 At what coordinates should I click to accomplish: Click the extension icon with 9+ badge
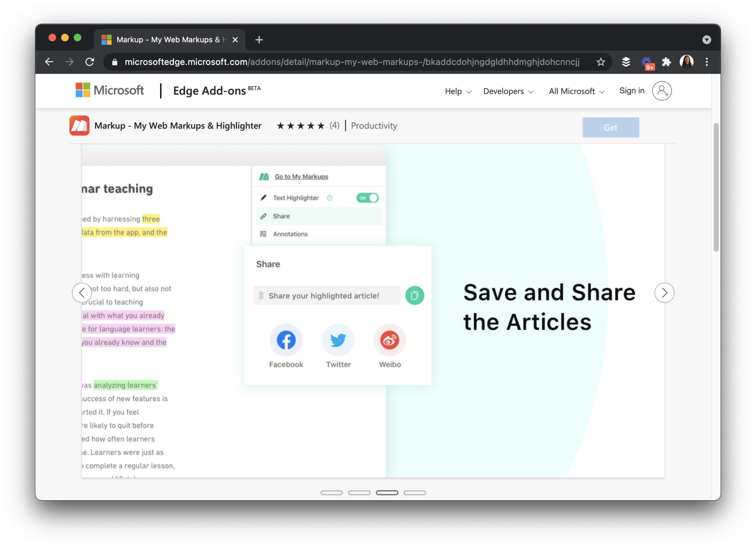647,62
